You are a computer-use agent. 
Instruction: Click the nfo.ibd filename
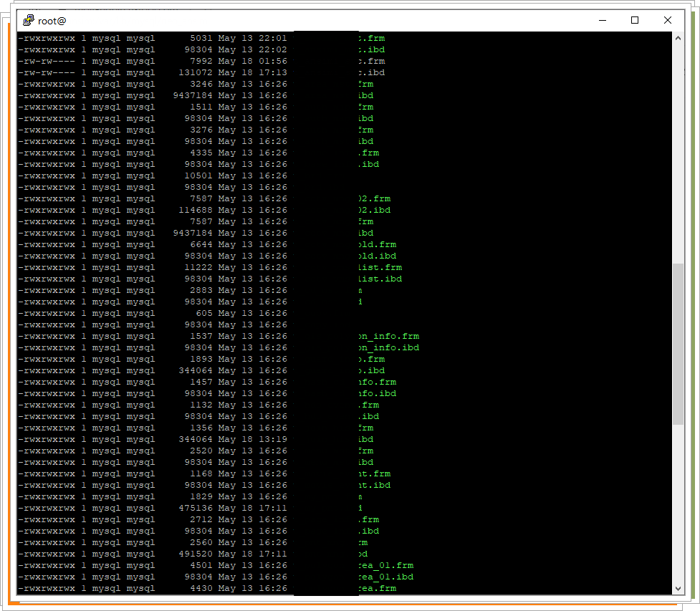coord(378,394)
